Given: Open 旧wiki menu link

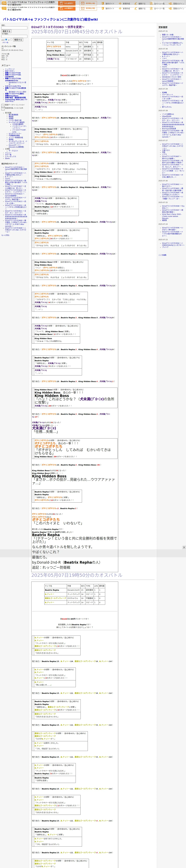Looking at the screenshot, I should [7, 158].
